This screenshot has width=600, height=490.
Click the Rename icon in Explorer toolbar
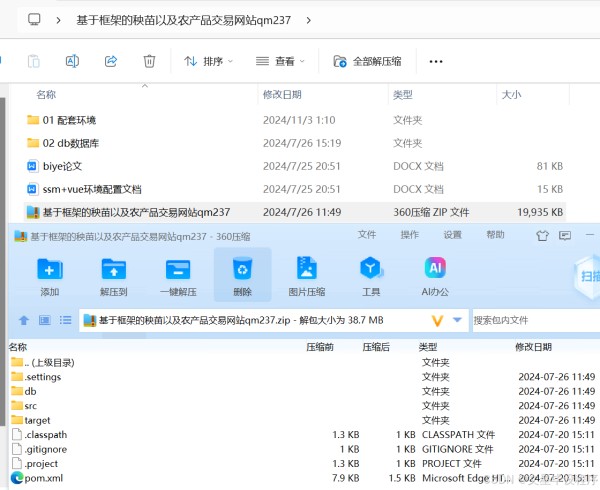point(72,61)
